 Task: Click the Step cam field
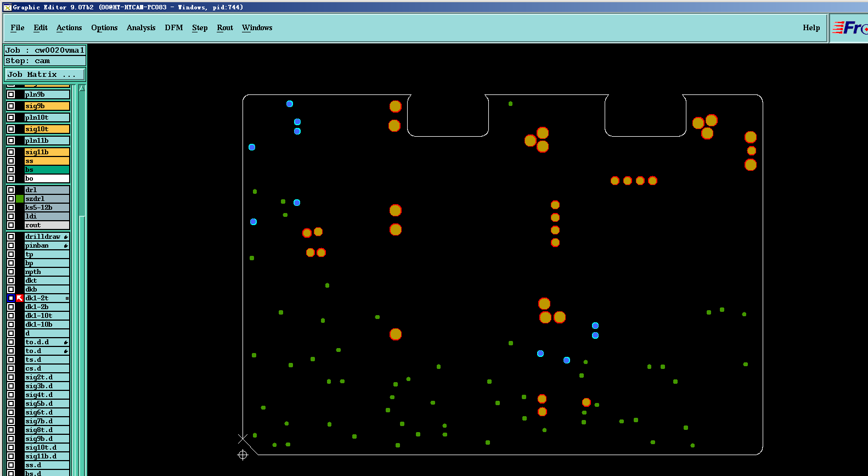click(x=45, y=61)
